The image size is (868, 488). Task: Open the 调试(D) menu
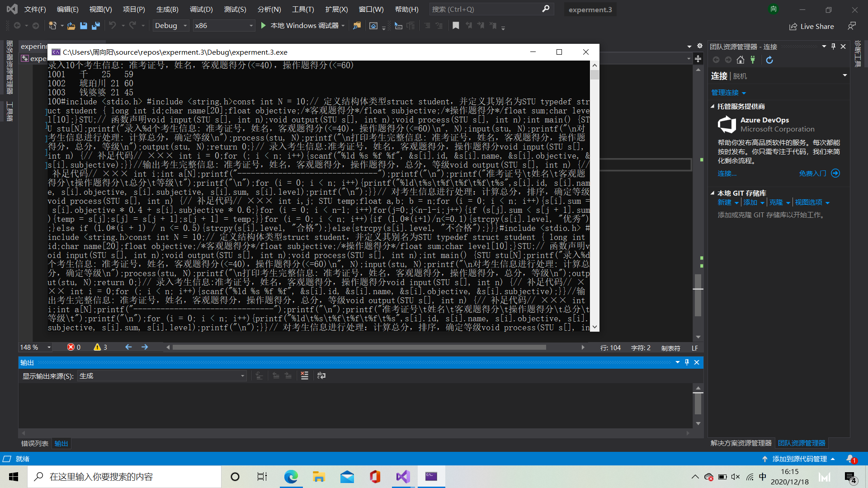point(201,9)
